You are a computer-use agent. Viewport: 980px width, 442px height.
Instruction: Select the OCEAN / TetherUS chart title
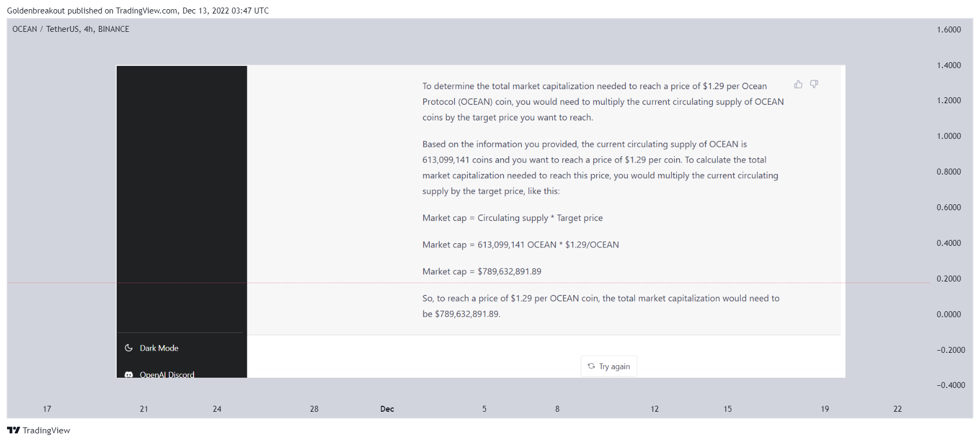click(x=71, y=29)
